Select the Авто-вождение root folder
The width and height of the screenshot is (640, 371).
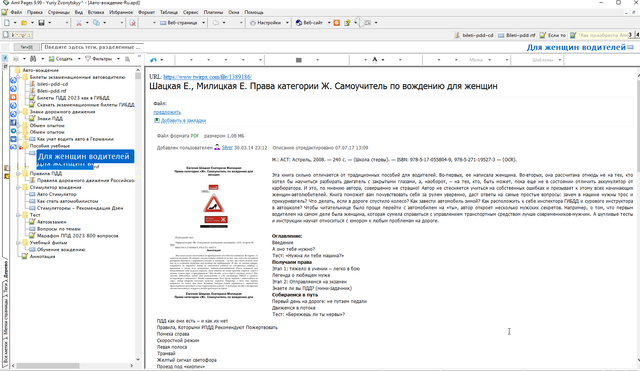click(40, 70)
